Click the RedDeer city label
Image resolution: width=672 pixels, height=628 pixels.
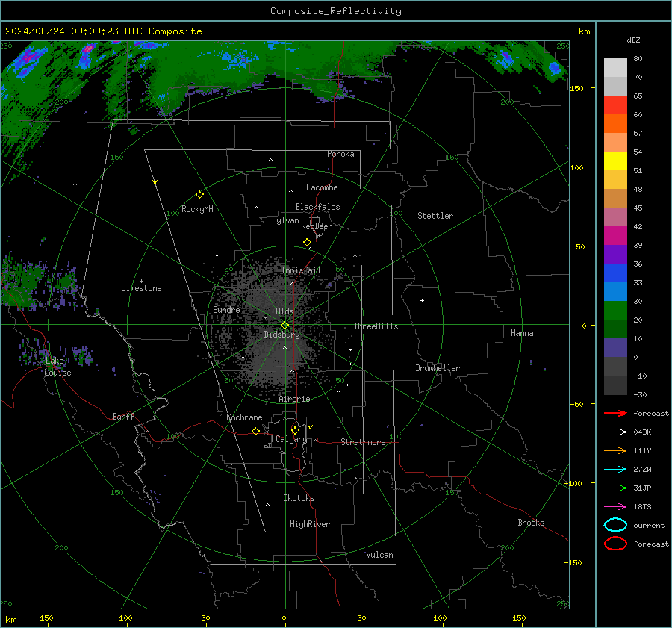click(x=317, y=226)
